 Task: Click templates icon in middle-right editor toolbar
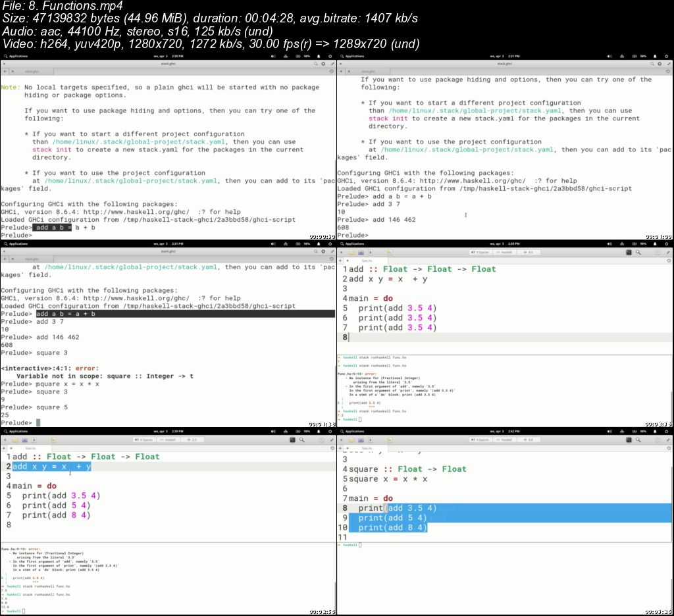point(361,252)
